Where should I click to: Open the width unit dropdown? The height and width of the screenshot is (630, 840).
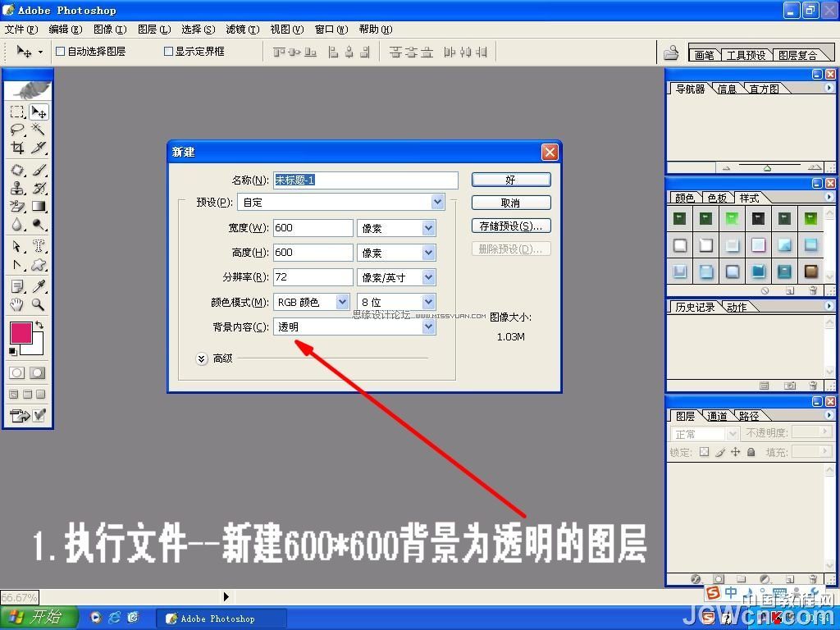(396, 228)
